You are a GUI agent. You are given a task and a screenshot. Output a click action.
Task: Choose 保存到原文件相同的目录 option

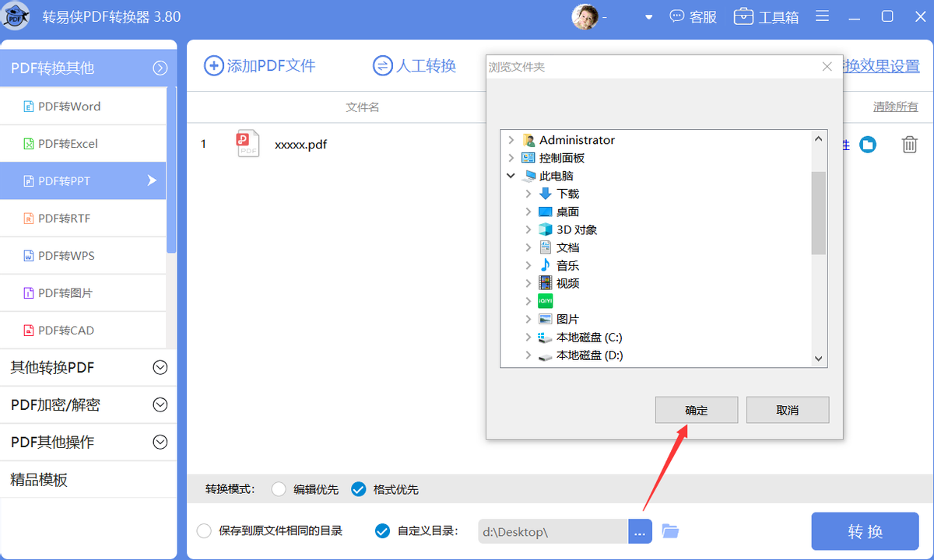pos(204,530)
